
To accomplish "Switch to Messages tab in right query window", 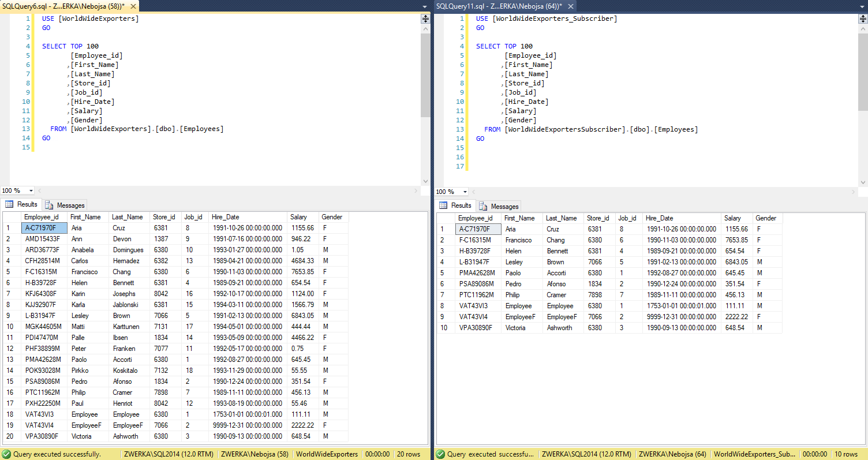I will coord(499,206).
